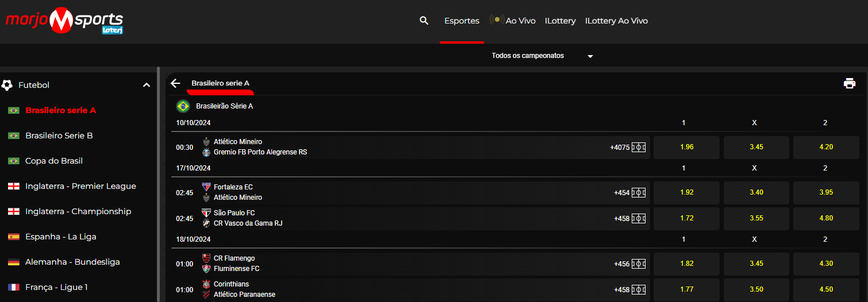Open the search magnifier icon
This screenshot has width=868, height=302.
pos(424,21)
